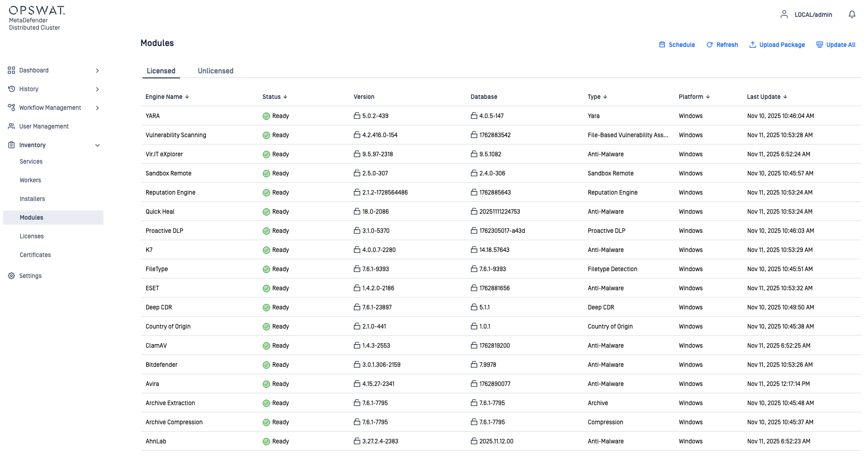Click the lock icon beside YARA version
868x463 pixels.
tap(357, 116)
